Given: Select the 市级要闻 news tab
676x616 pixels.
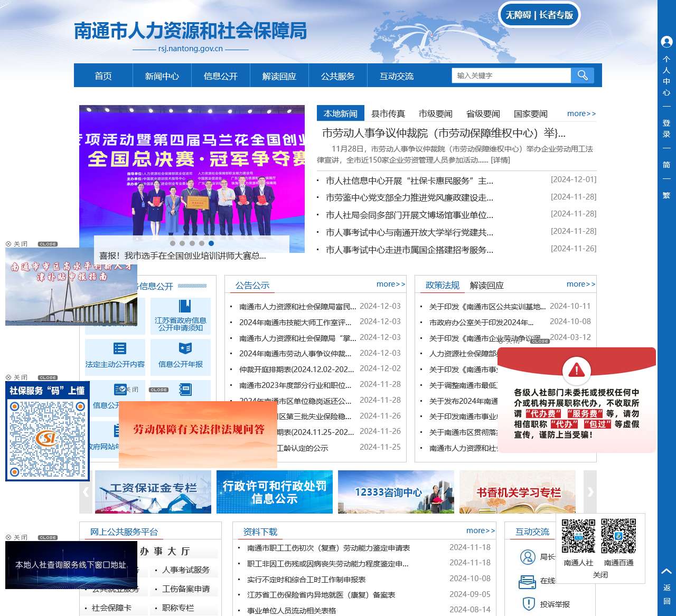Looking at the screenshot, I should (436, 113).
